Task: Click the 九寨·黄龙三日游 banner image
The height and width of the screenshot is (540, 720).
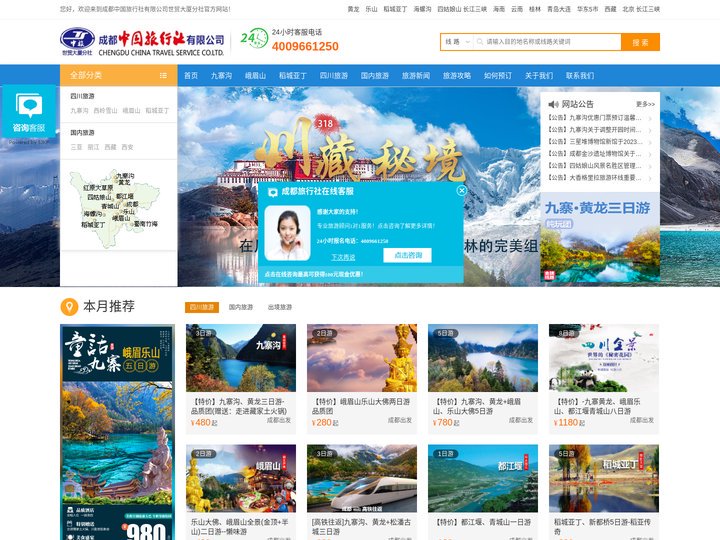Action: 600,238
